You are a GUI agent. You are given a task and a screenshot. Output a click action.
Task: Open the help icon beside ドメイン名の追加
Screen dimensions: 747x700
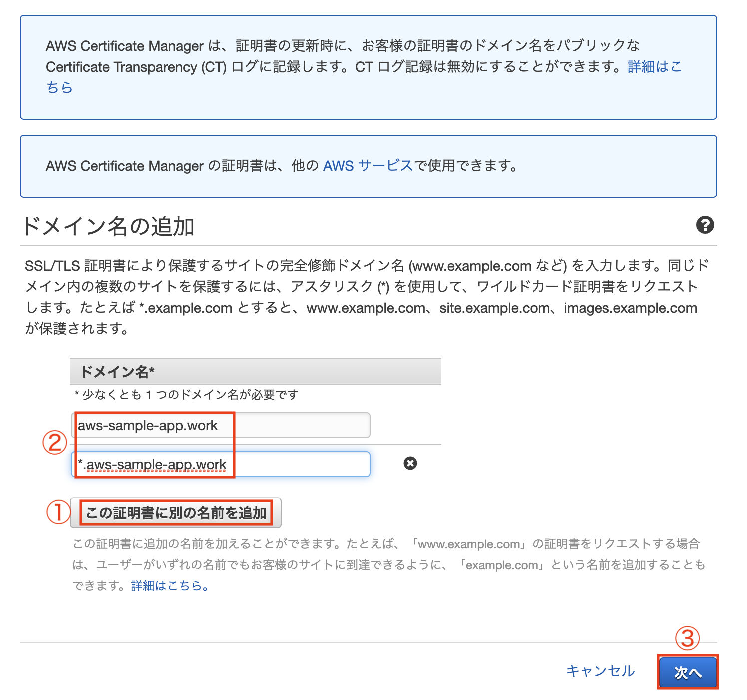(705, 225)
